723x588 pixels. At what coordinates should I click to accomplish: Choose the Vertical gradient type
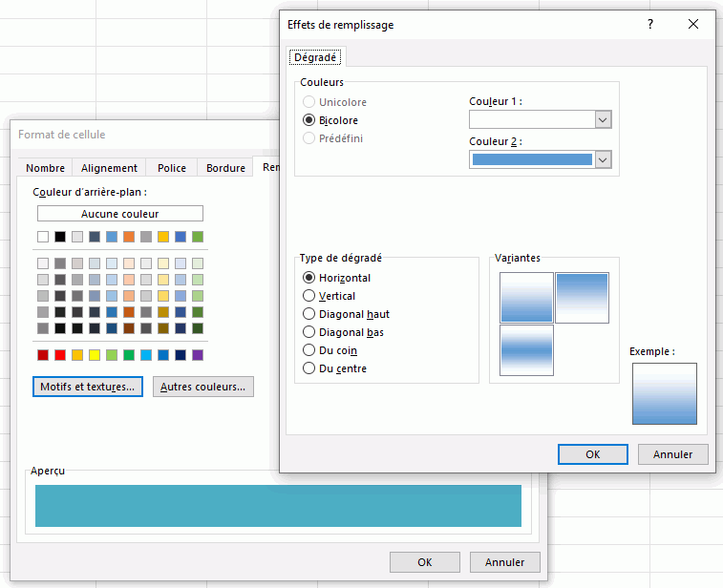tap(308, 296)
